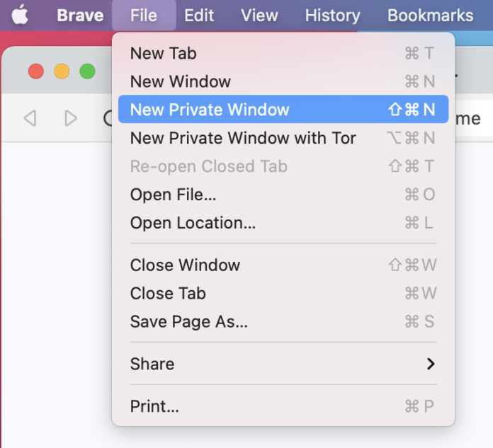Choose New Window menu entry

[x=181, y=81]
